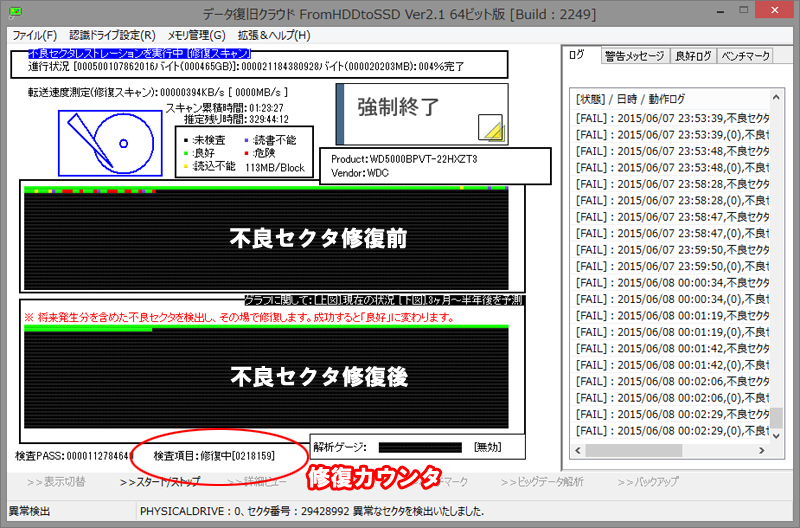Open the 拡張&ヘルプ(H) menu
Screen dimensions: 800x528
[274, 35]
